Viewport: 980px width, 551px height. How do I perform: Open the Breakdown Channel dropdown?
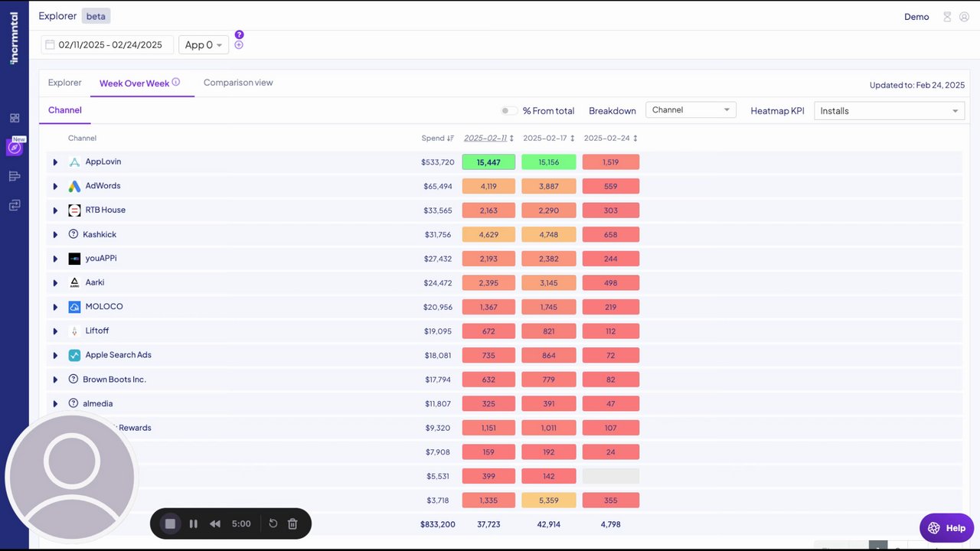coord(691,110)
